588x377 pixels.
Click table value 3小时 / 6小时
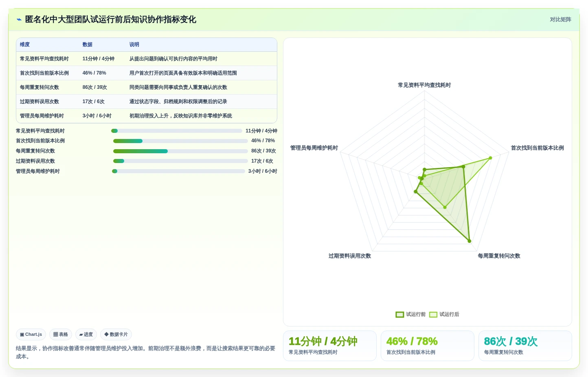pos(97,116)
